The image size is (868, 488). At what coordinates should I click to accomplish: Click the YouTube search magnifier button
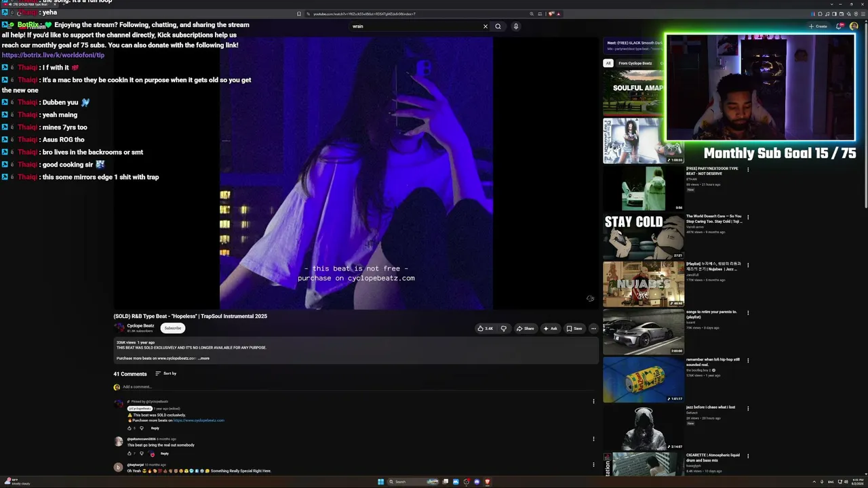click(x=498, y=26)
